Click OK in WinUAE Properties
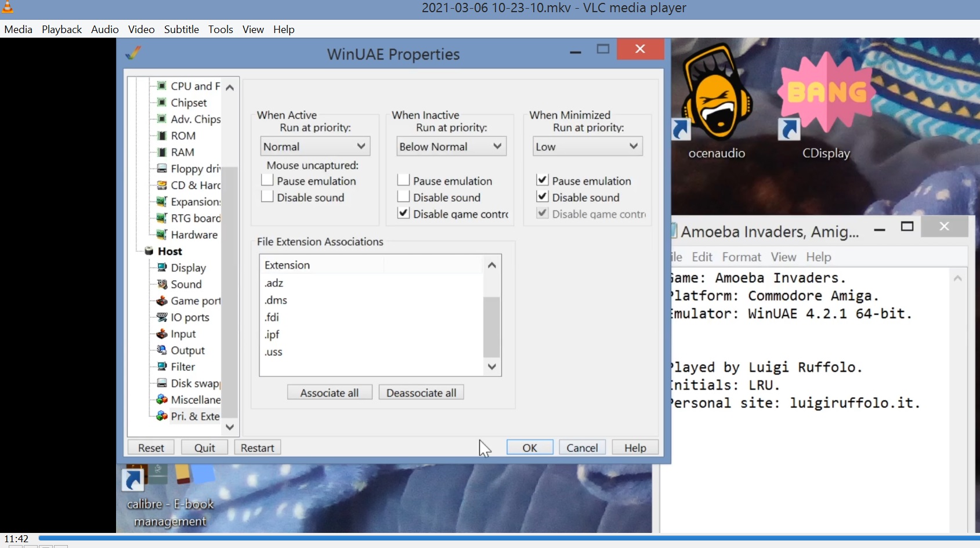This screenshot has height=548, width=980. (x=530, y=447)
